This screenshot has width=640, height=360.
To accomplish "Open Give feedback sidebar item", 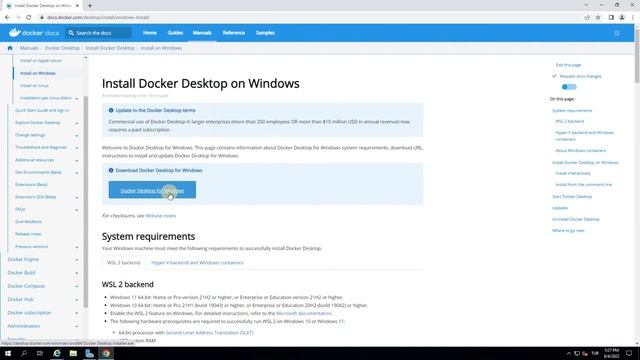I will click(28, 222).
